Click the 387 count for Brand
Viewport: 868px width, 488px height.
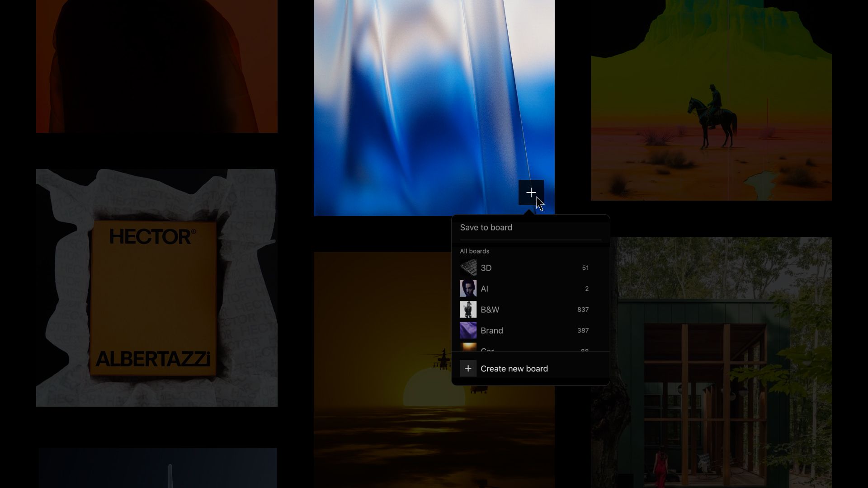(x=583, y=330)
